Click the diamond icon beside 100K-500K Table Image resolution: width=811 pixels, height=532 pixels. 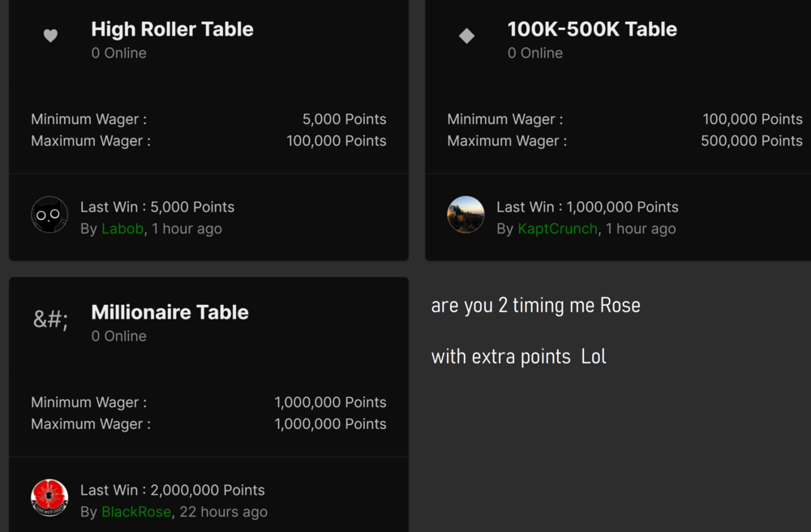tap(466, 36)
